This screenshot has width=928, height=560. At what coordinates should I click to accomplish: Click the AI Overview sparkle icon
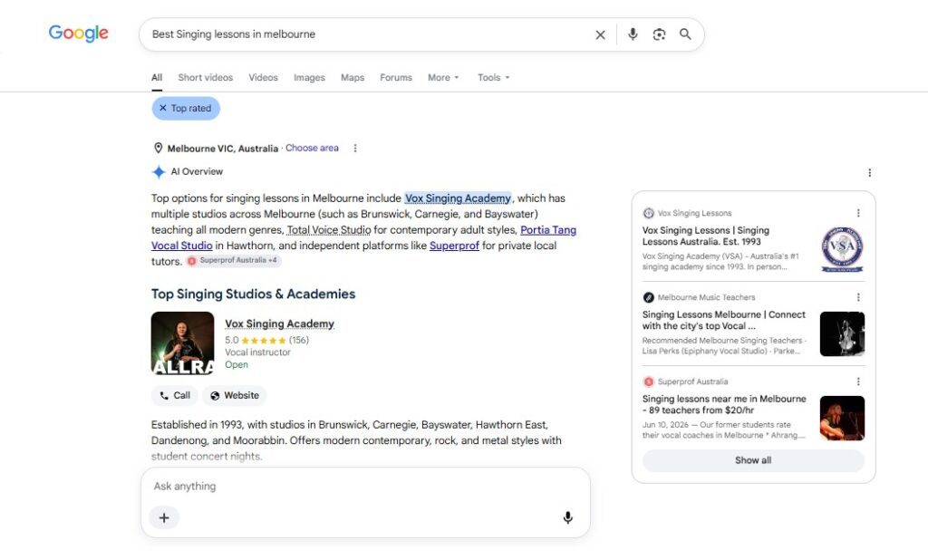(158, 171)
